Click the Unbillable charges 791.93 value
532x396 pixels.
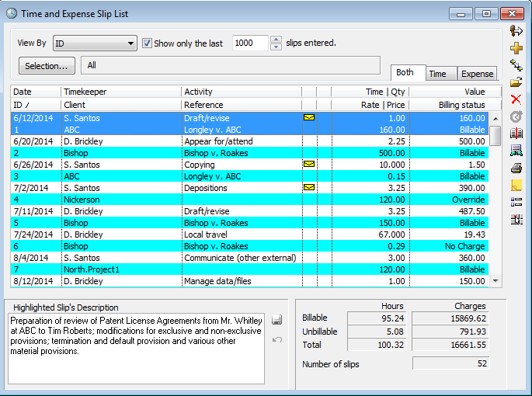[450, 332]
